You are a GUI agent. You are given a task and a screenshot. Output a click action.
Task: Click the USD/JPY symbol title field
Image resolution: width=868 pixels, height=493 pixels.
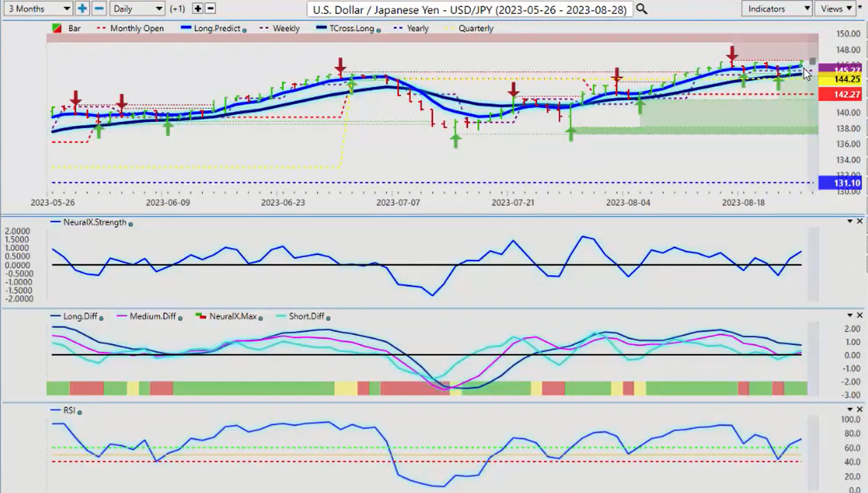pos(469,9)
